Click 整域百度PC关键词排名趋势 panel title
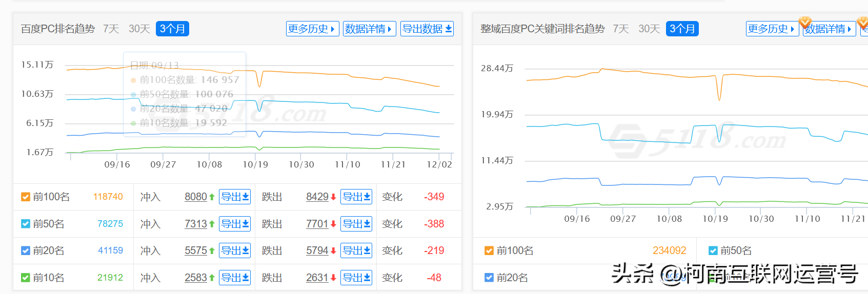The image size is (868, 294). [542, 29]
